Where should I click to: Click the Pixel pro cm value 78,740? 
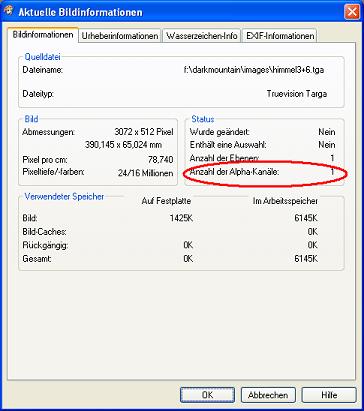[x=161, y=160]
